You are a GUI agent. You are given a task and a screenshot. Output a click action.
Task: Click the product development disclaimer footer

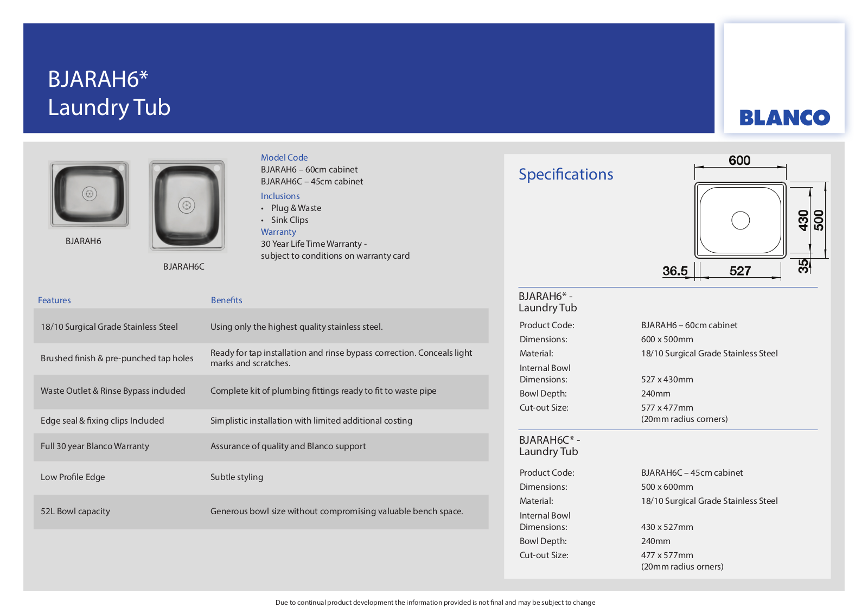436,602
